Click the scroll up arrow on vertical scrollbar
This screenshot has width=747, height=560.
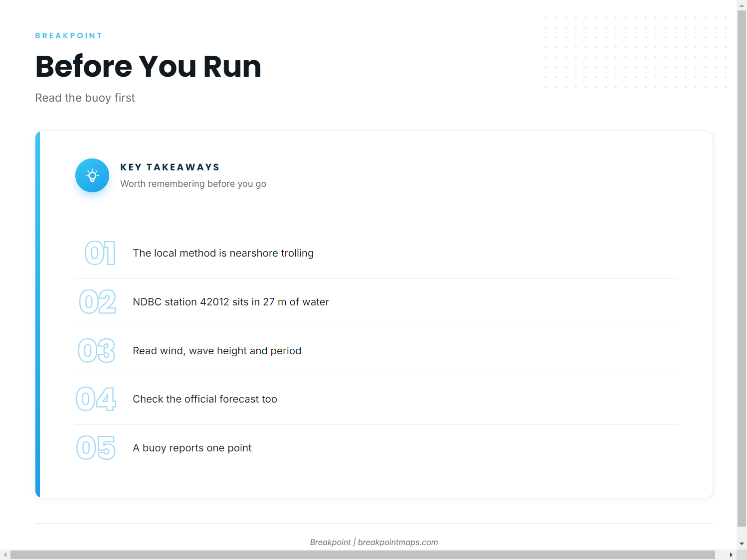(742, 5)
